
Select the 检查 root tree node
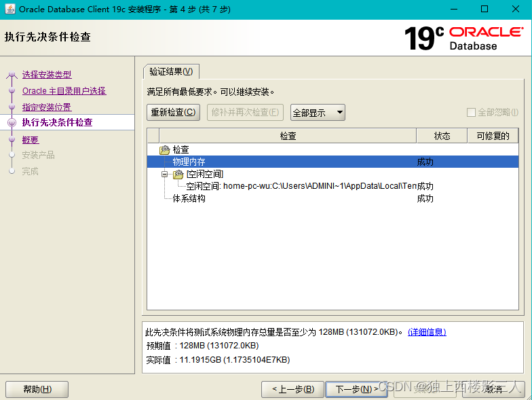(180, 149)
